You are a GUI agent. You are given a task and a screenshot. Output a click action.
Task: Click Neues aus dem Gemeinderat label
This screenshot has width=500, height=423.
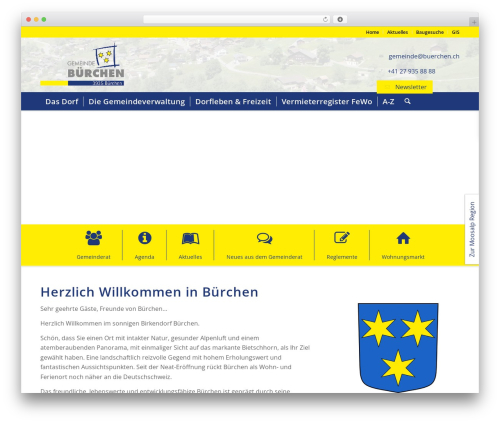tap(264, 257)
